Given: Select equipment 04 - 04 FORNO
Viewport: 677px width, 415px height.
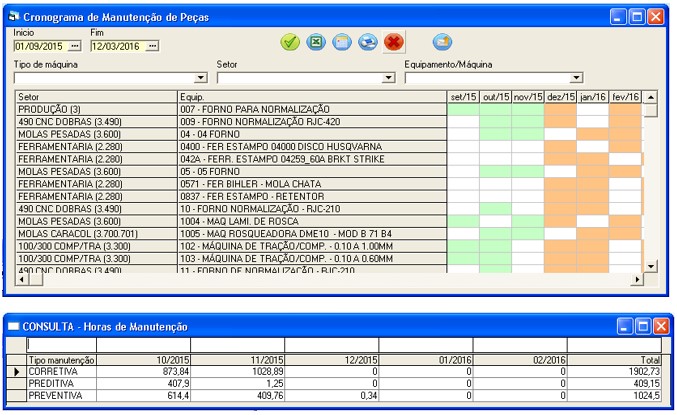Looking at the screenshot, I should point(312,134).
